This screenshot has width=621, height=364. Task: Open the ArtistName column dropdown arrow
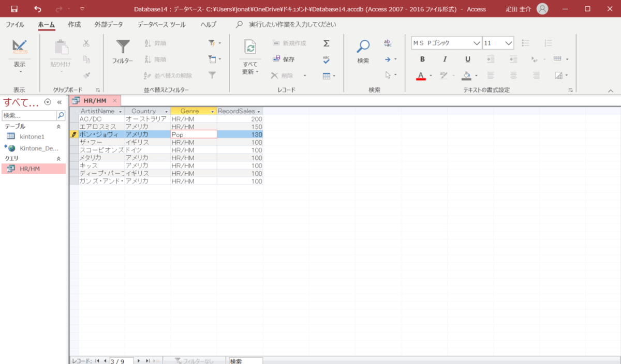pos(121,111)
